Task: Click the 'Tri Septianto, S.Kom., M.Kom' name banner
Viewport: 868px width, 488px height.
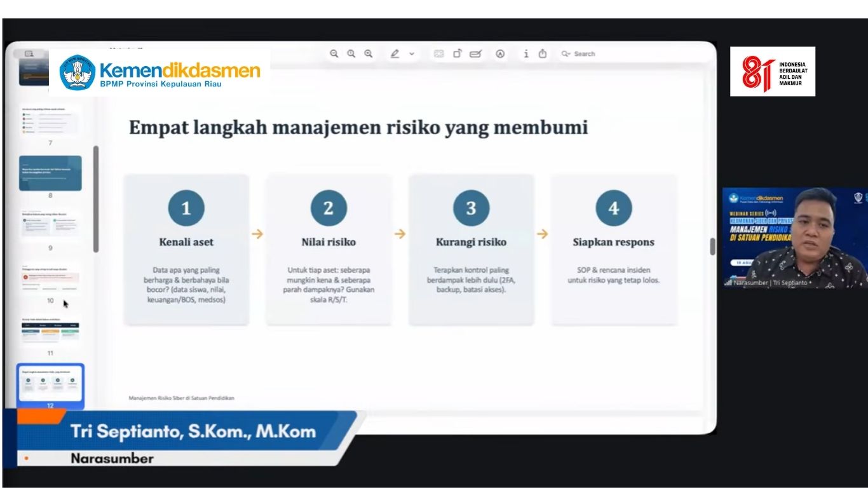Action: pos(193,432)
